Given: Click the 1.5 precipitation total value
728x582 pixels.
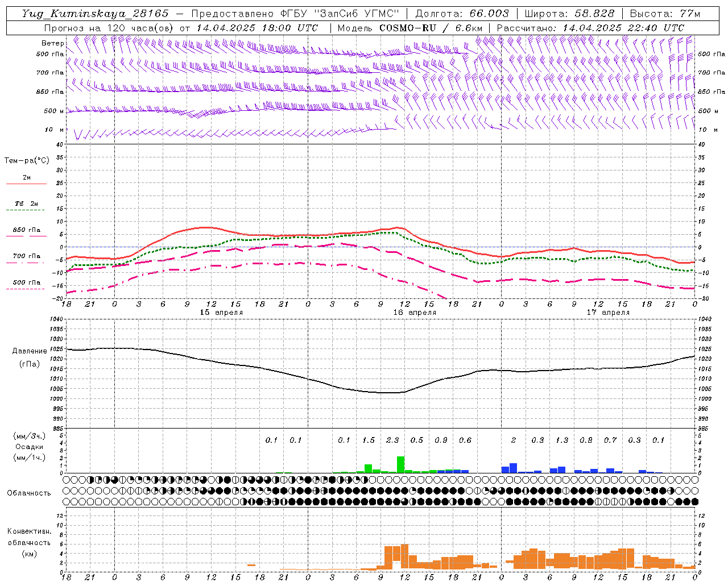Looking at the screenshot, I should (369, 440).
